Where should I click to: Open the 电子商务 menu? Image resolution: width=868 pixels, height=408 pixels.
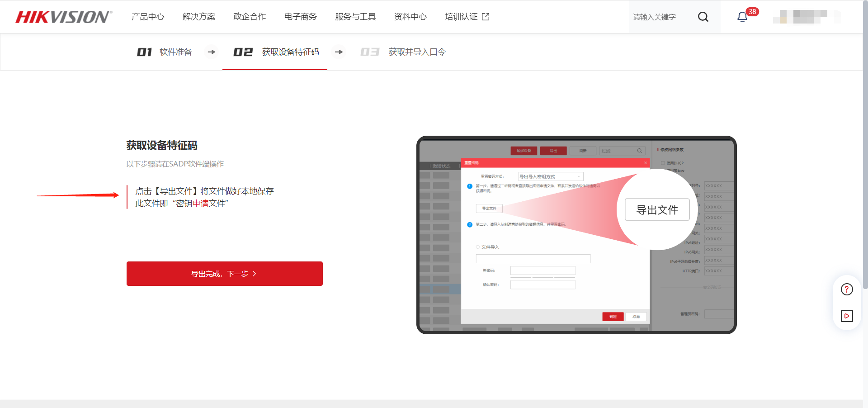click(x=301, y=17)
